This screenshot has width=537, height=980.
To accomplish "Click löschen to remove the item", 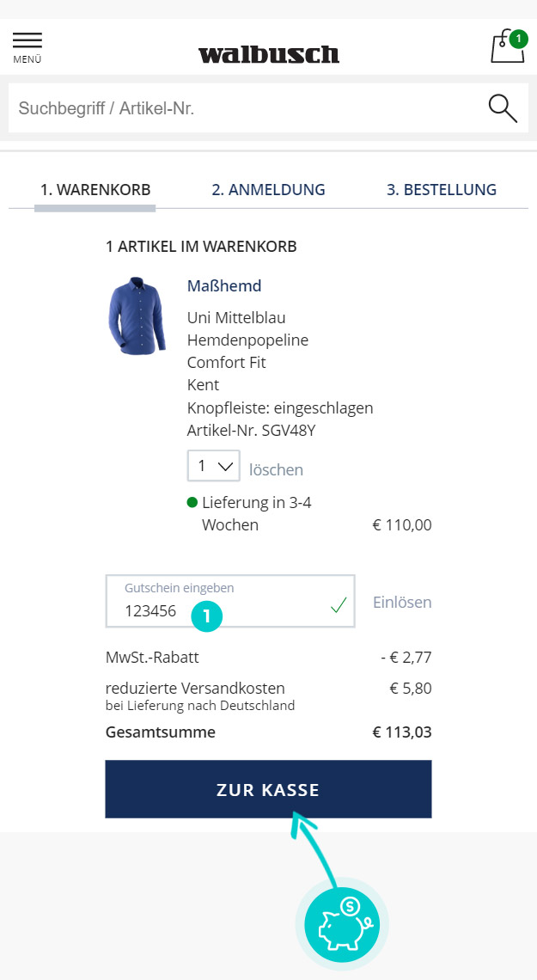I will [x=276, y=470].
